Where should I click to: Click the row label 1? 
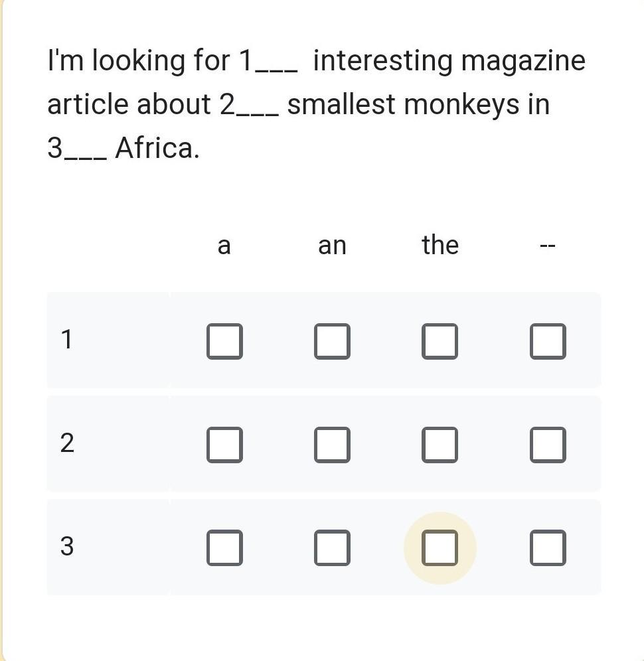coord(66,339)
